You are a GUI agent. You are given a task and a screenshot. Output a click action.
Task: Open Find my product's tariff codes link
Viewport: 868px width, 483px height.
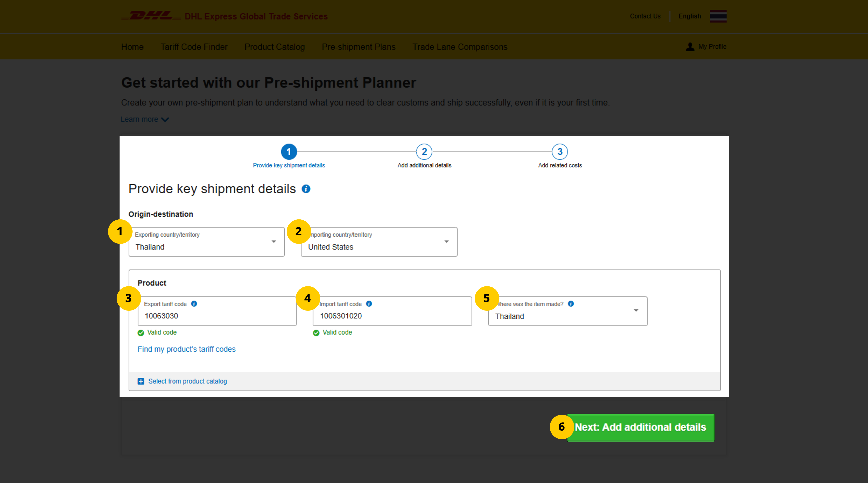[186, 349]
